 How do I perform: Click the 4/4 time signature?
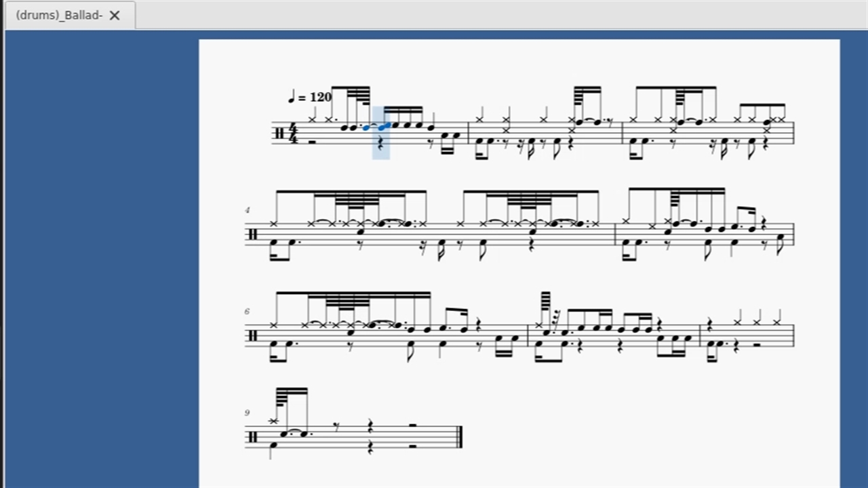click(294, 133)
